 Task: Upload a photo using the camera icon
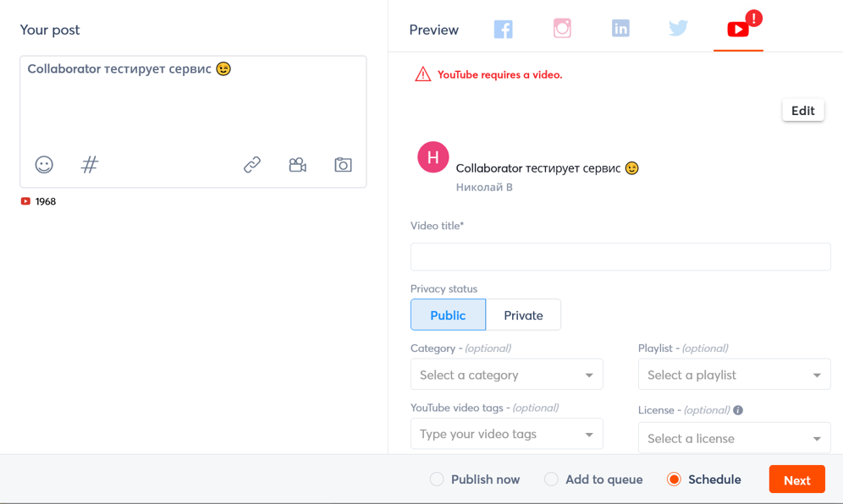tap(343, 165)
